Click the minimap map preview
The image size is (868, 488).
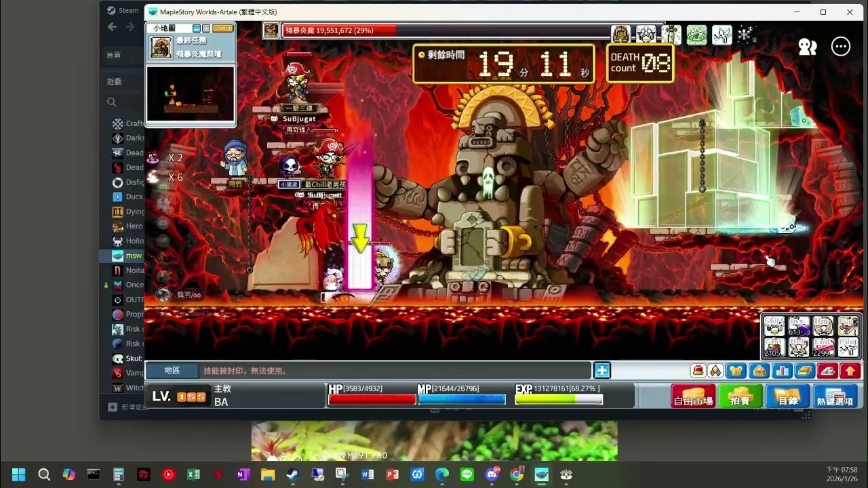pyautogui.click(x=191, y=94)
